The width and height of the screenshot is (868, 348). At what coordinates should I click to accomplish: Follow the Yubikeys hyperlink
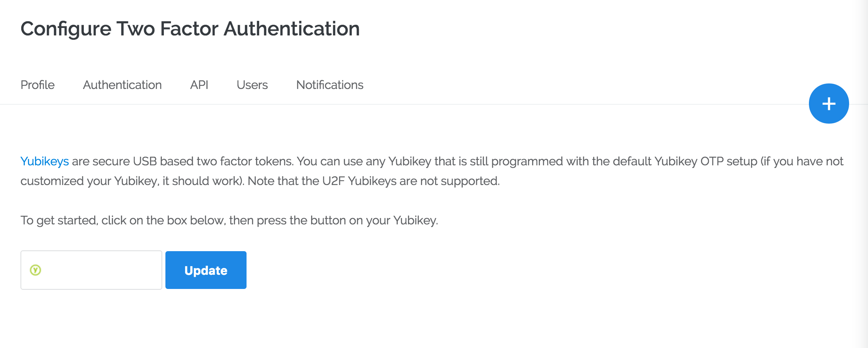[x=45, y=161]
